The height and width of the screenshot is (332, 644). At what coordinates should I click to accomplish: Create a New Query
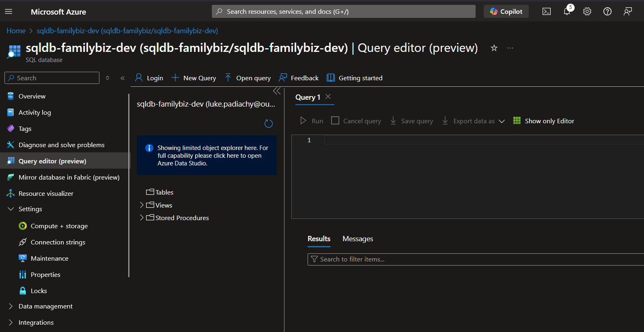coord(194,78)
